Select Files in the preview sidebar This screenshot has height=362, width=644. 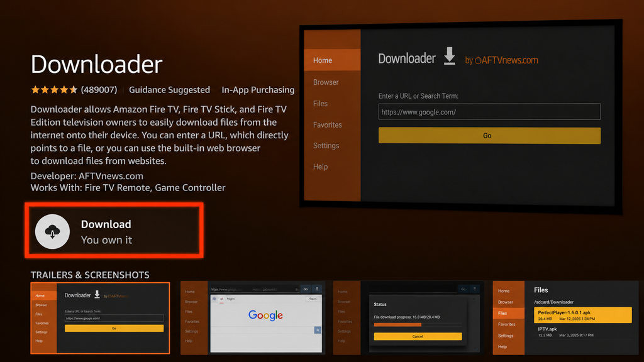(x=320, y=104)
